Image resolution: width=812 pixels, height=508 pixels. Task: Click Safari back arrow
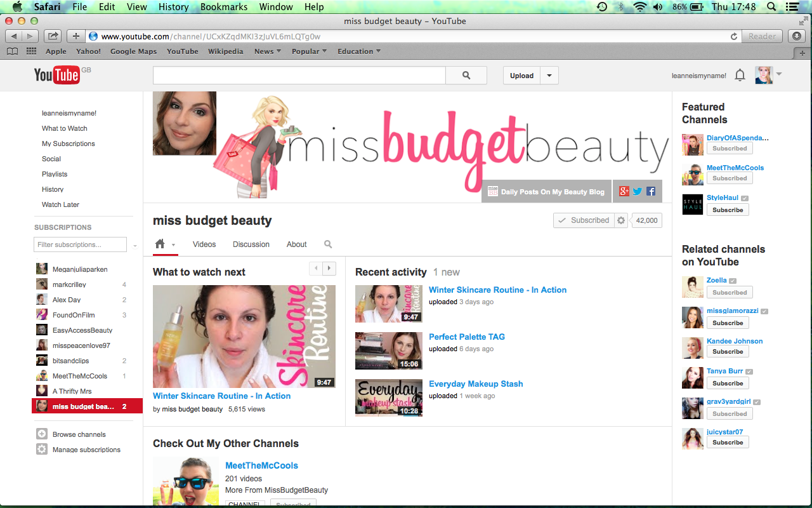[13, 36]
